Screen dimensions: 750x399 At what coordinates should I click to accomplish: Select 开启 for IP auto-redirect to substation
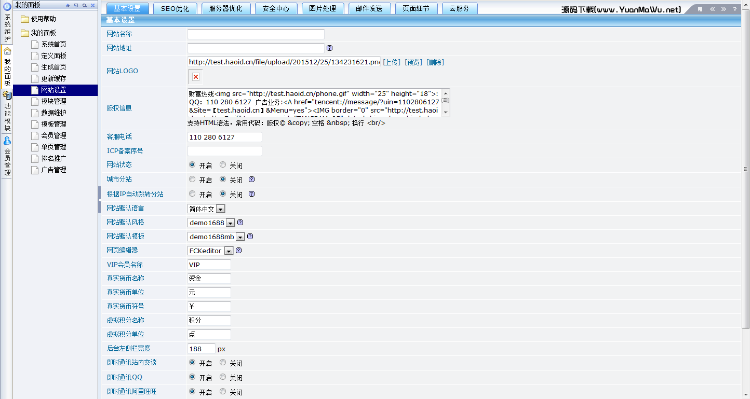tap(192, 194)
